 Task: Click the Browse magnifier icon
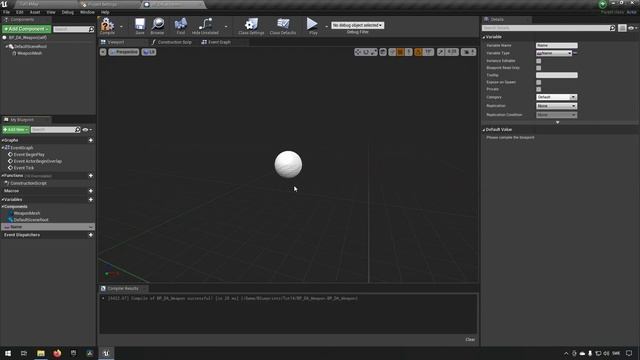[x=158, y=25]
